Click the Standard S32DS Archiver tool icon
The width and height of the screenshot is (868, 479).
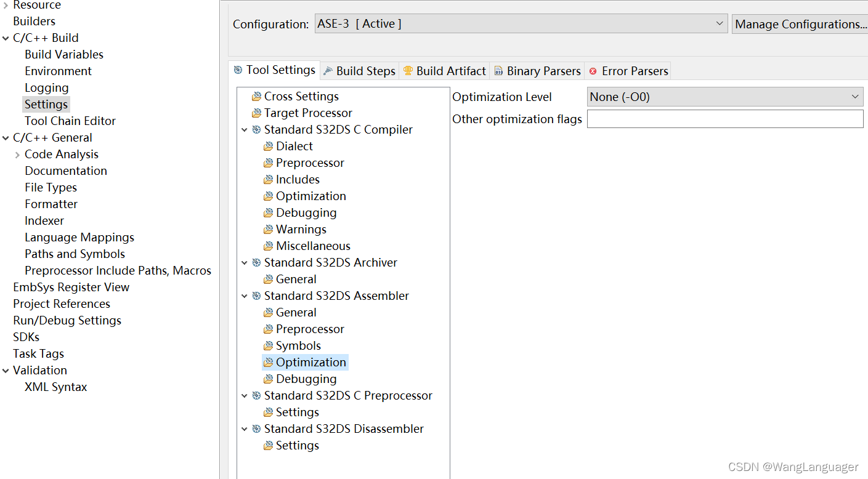click(256, 263)
